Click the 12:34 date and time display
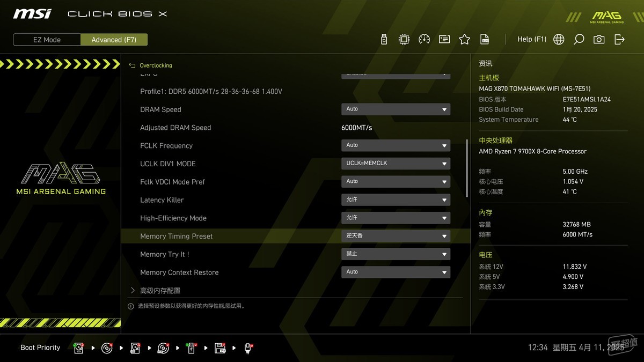Screen dimensions: 644x362 (x=576, y=348)
